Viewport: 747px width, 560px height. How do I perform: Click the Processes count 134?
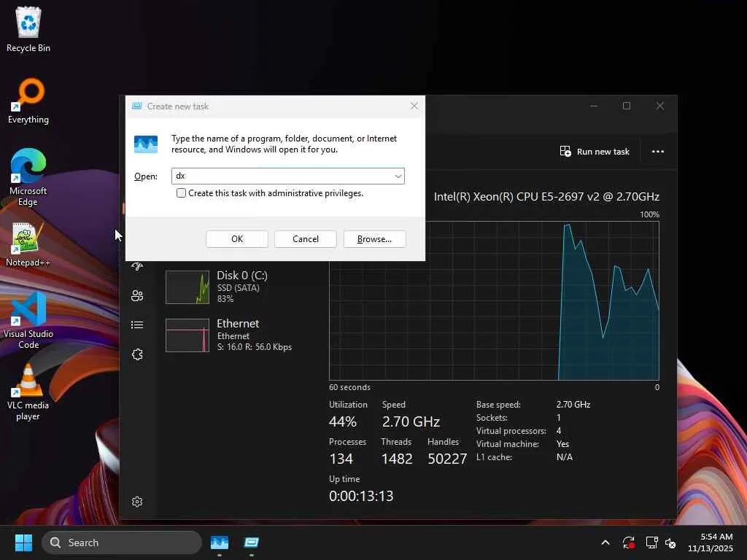(341, 459)
